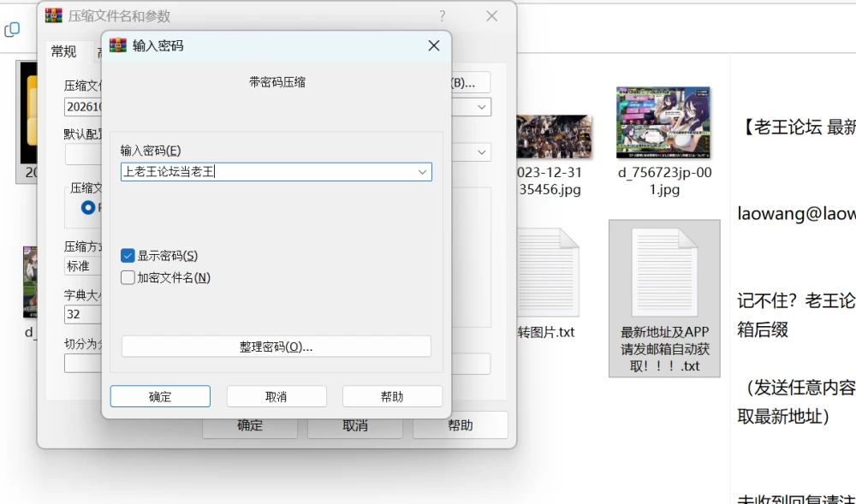Uncheck the 显示密码 checkbox

[x=128, y=256]
